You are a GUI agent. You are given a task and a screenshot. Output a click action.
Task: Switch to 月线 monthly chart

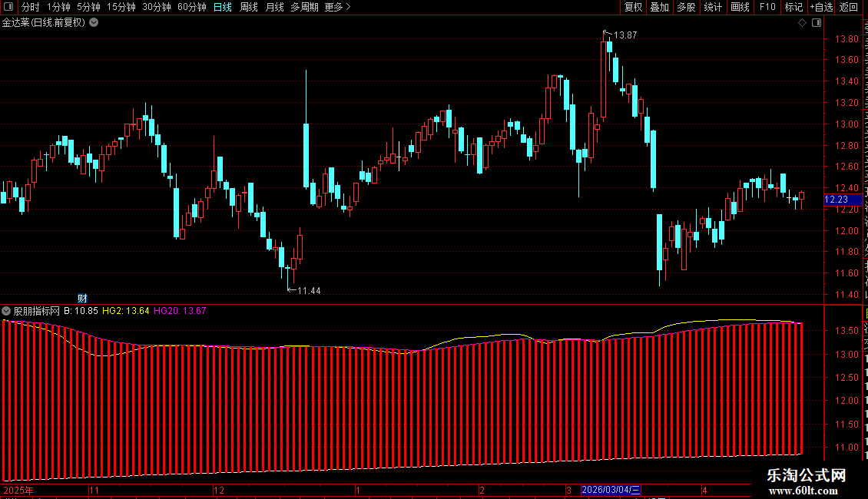(274, 7)
